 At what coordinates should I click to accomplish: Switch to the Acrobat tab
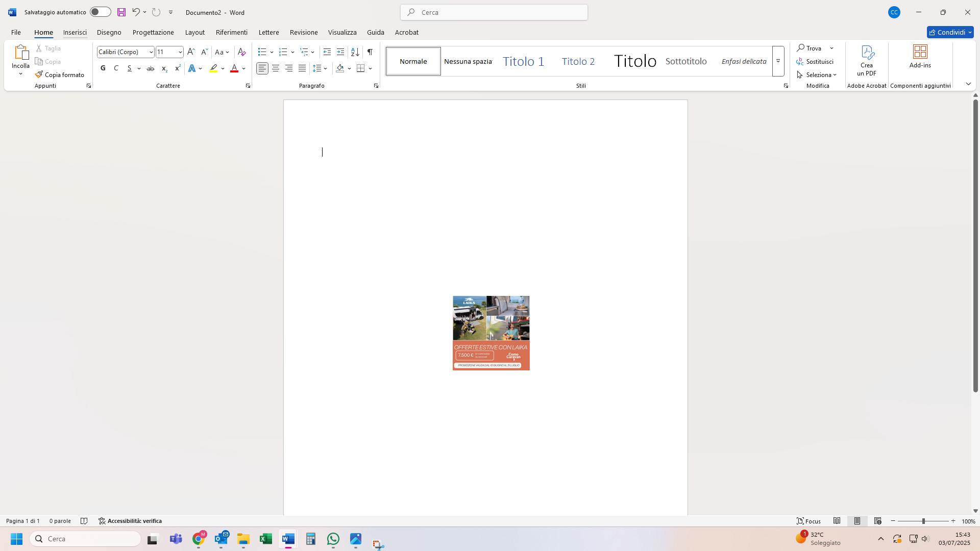[407, 32]
